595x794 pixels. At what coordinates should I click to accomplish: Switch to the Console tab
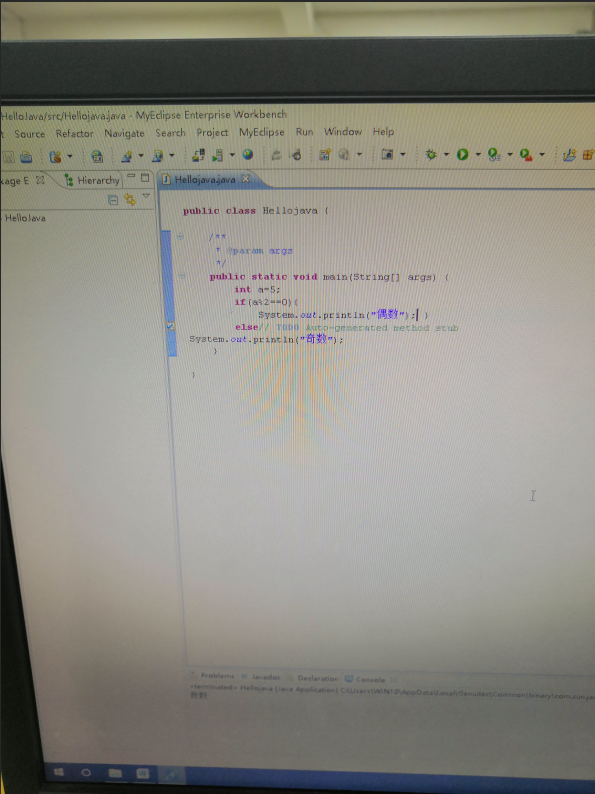(366, 679)
